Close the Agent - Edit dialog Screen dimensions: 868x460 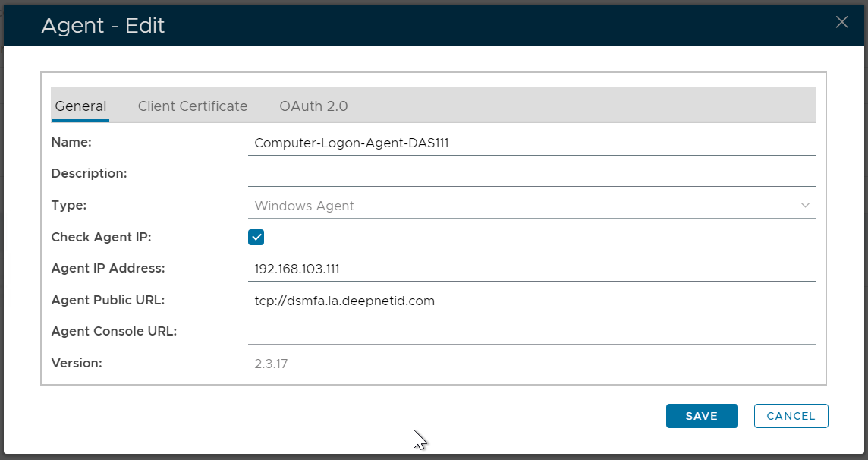coord(841,22)
